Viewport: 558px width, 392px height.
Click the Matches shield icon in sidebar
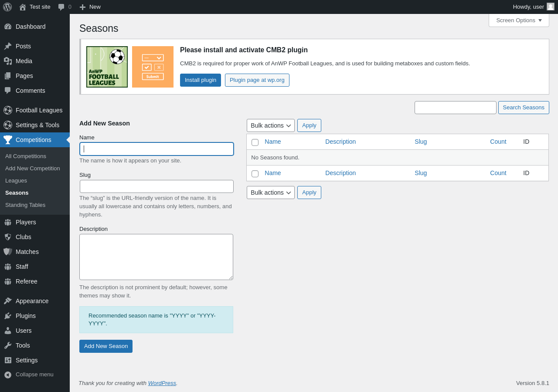coord(8,252)
